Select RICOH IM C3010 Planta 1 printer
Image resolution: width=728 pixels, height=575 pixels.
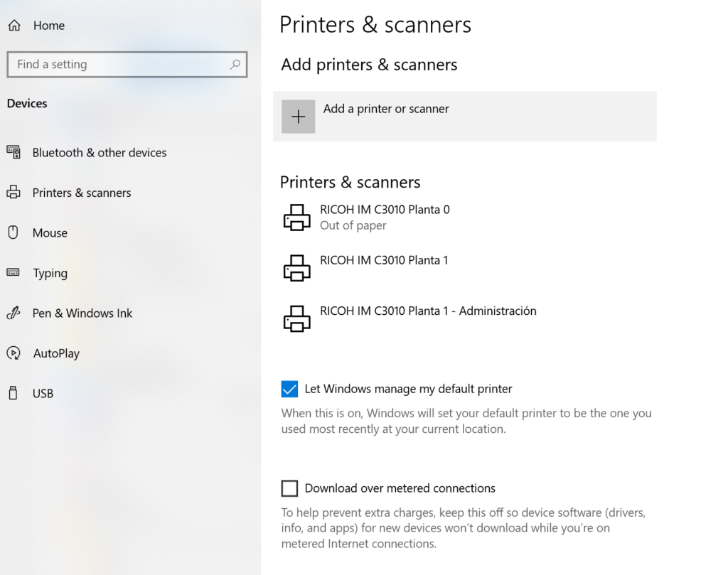pyautogui.click(x=384, y=261)
